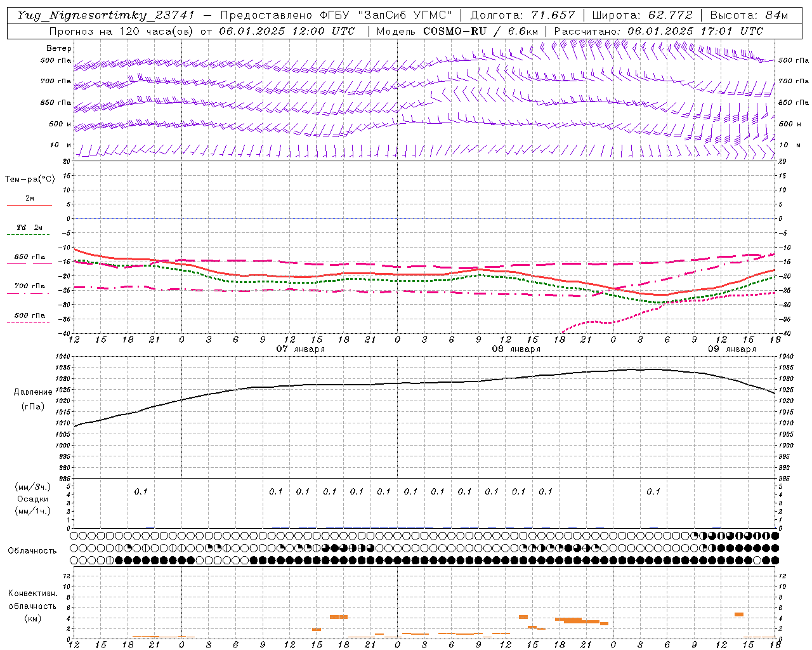Click the (км) unit label of convective cloud

tap(33, 618)
